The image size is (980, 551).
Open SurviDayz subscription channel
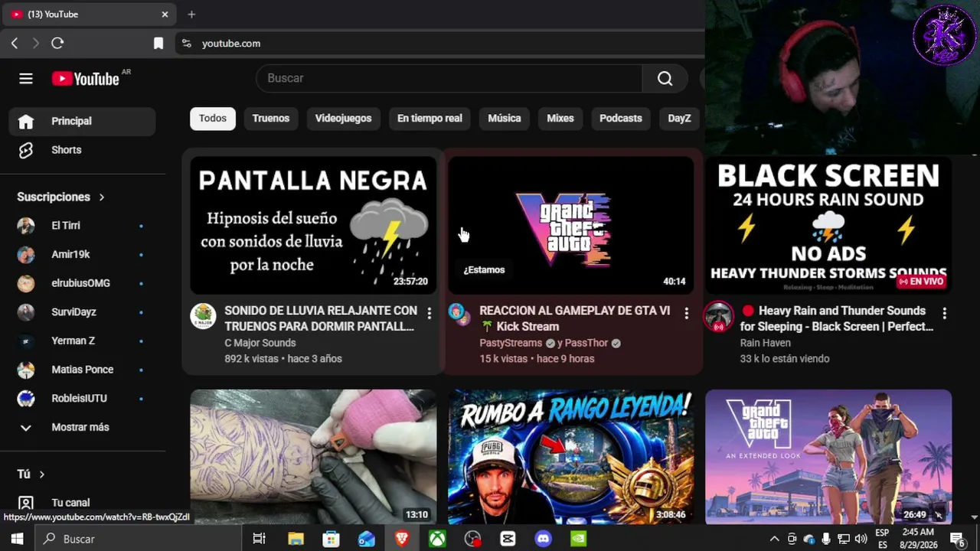coord(83,312)
